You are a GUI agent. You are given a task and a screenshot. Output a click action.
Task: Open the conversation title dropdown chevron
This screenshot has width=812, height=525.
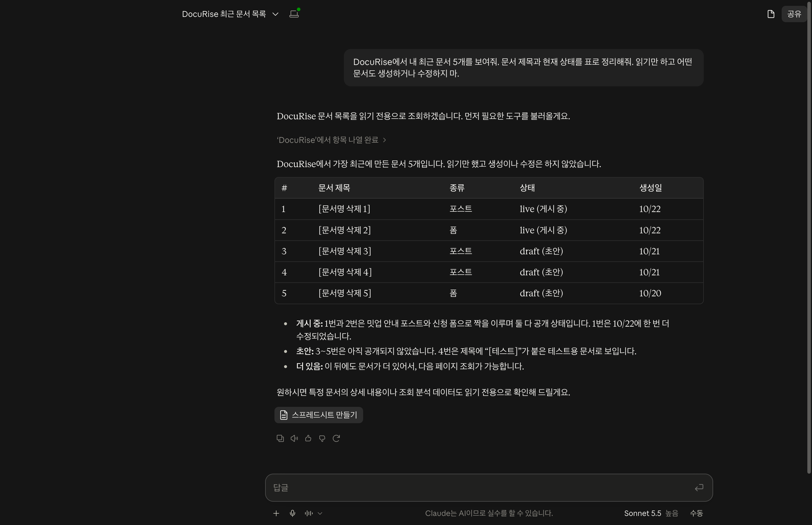point(275,14)
